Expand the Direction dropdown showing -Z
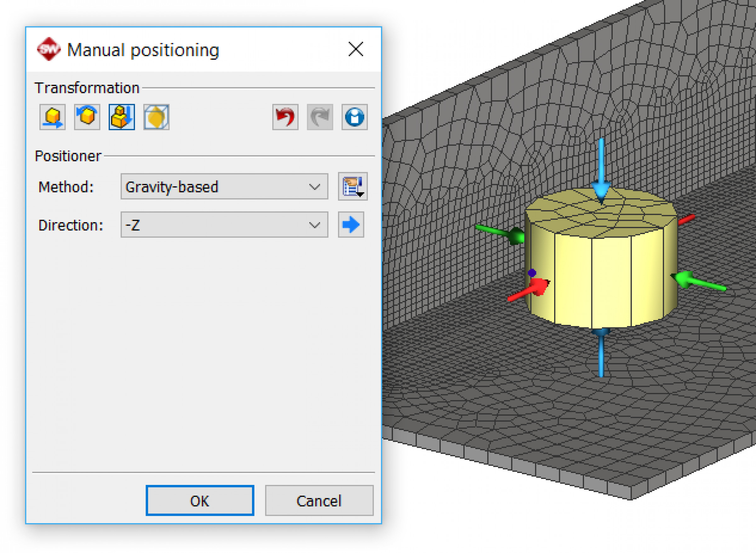This screenshot has width=756, height=553. point(224,225)
